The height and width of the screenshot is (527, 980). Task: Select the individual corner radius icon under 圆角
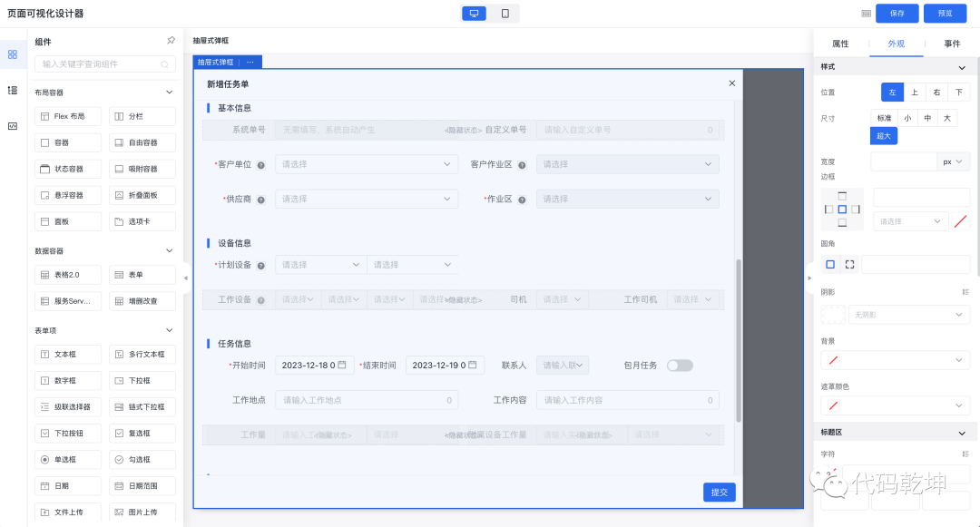(848, 264)
